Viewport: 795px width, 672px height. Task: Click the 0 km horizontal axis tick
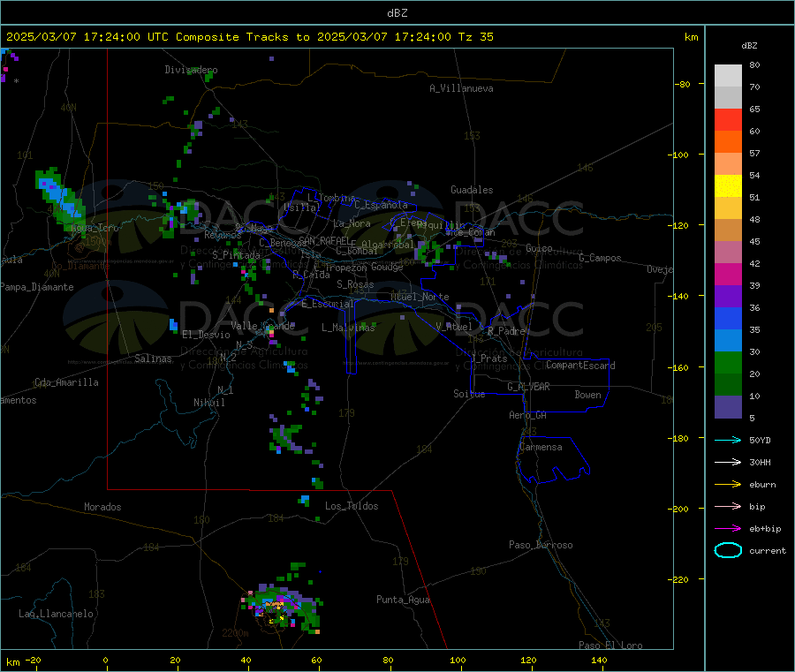(105, 660)
